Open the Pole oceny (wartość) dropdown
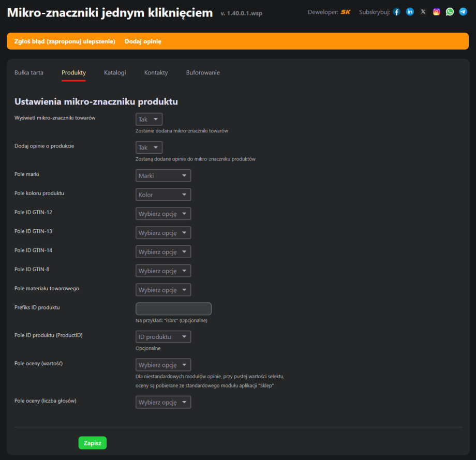 tap(163, 364)
